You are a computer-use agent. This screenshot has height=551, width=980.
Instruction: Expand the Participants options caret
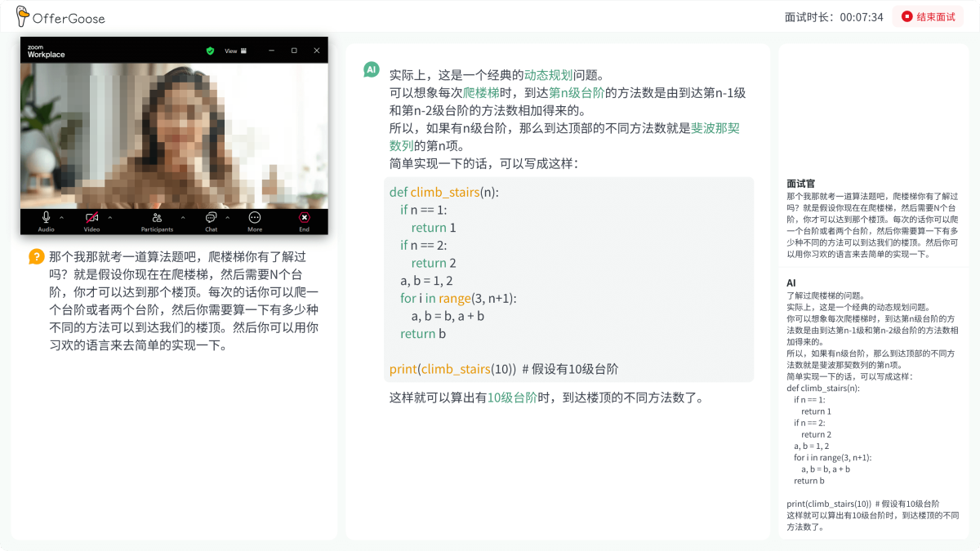pyautogui.click(x=183, y=217)
